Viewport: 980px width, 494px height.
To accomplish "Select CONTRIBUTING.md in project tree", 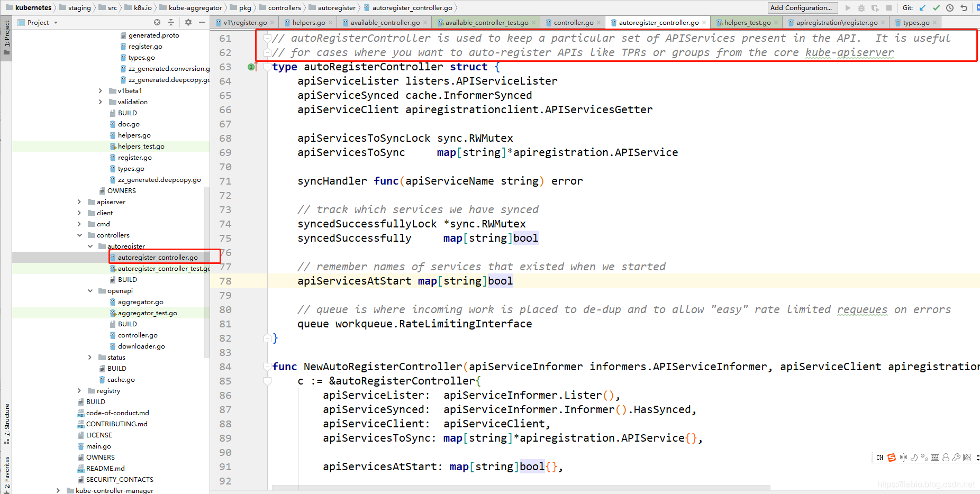I will [116, 424].
